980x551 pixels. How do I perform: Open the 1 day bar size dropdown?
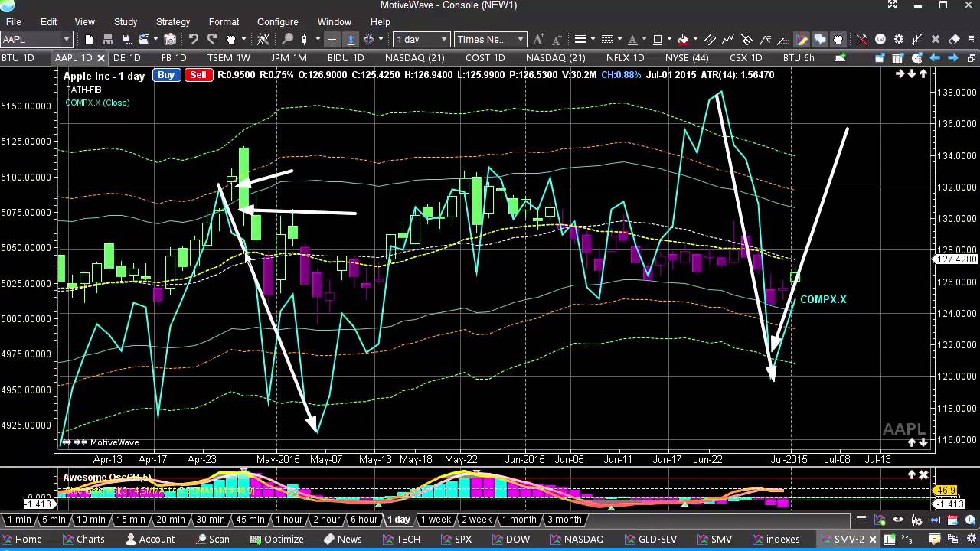tap(422, 39)
